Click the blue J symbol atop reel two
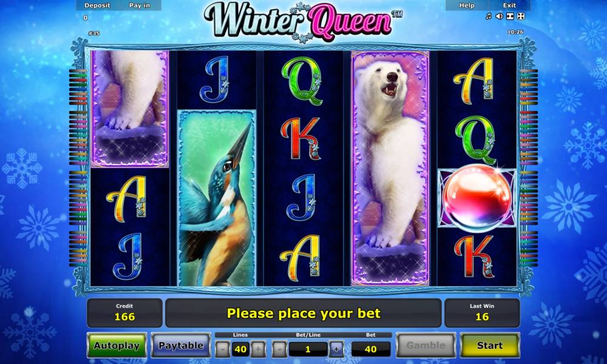 tap(214, 79)
